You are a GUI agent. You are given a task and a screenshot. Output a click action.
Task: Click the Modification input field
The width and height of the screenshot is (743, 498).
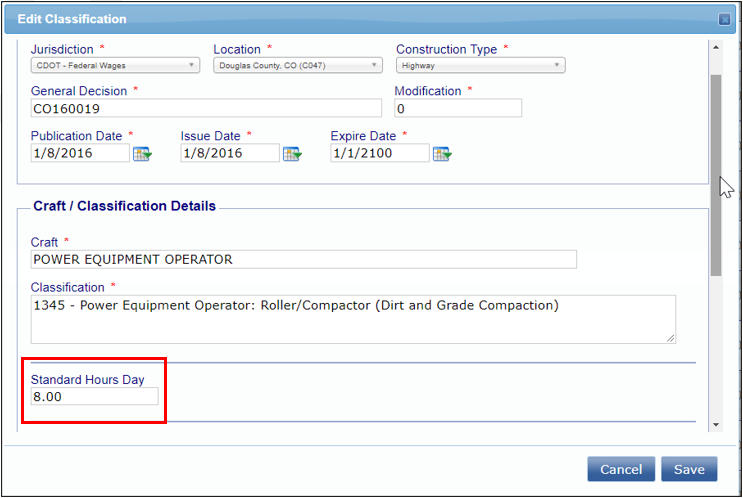point(458,109)
